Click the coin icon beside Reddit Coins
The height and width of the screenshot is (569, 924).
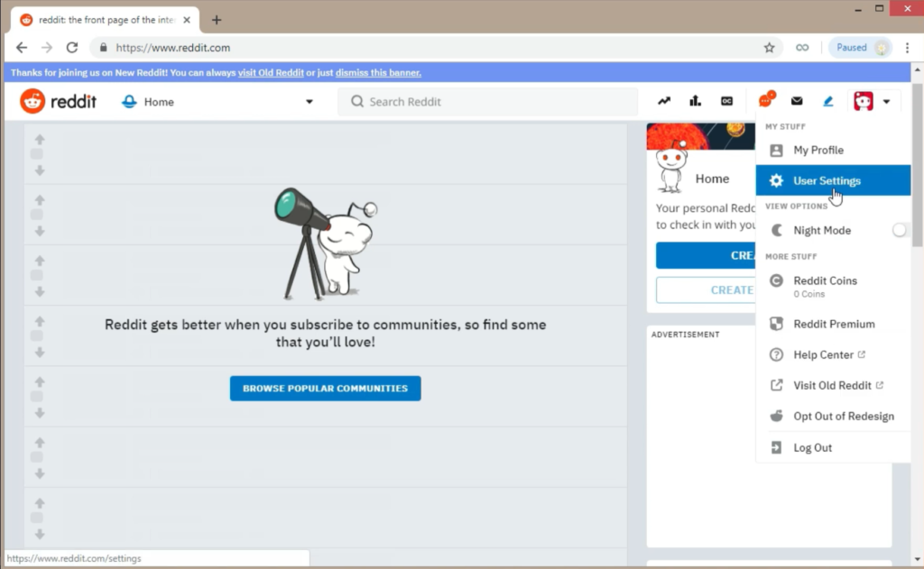click(776, 281)
